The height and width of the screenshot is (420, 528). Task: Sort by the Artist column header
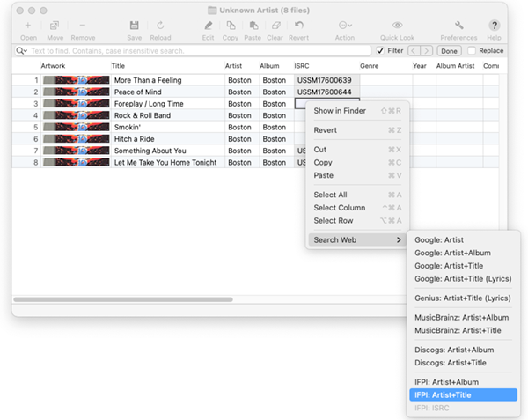tap(241, 66)
